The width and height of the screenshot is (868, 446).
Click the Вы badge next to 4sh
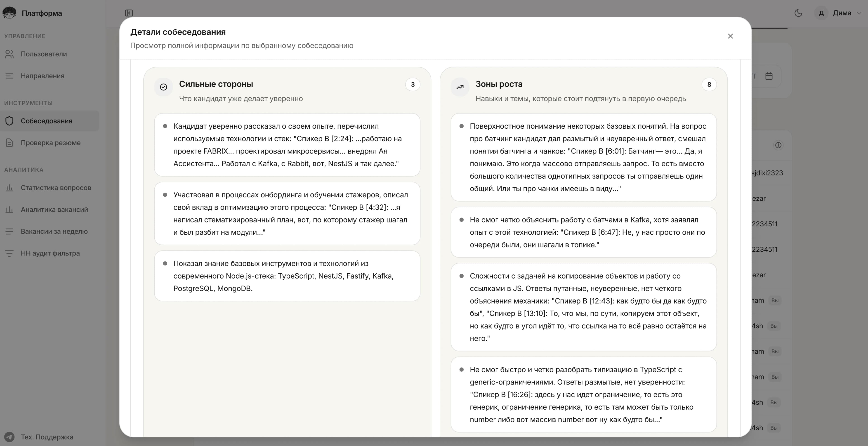pyautogui.click(x=774, y=326)
